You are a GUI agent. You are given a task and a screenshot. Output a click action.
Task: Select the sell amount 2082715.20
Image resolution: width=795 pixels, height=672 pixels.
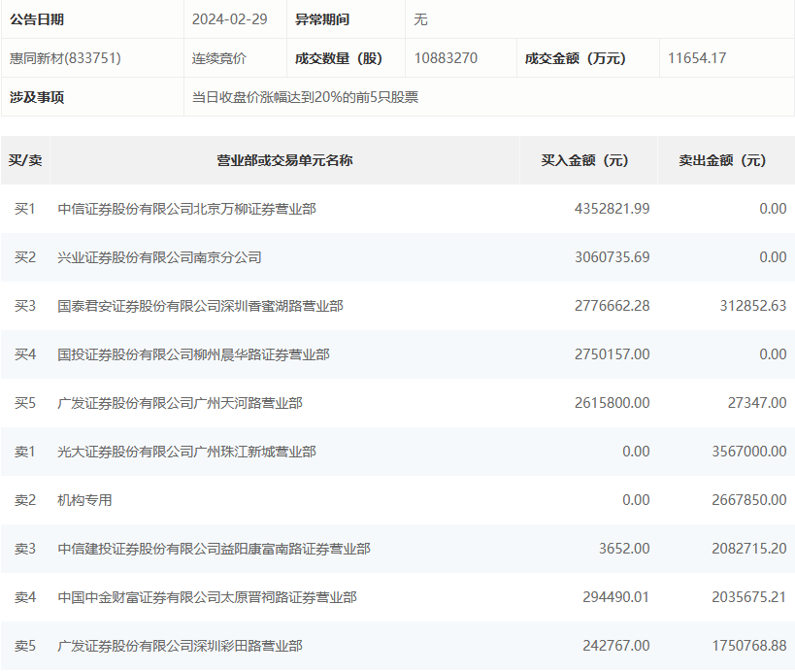pyautogui.click(x=748, y=549)
